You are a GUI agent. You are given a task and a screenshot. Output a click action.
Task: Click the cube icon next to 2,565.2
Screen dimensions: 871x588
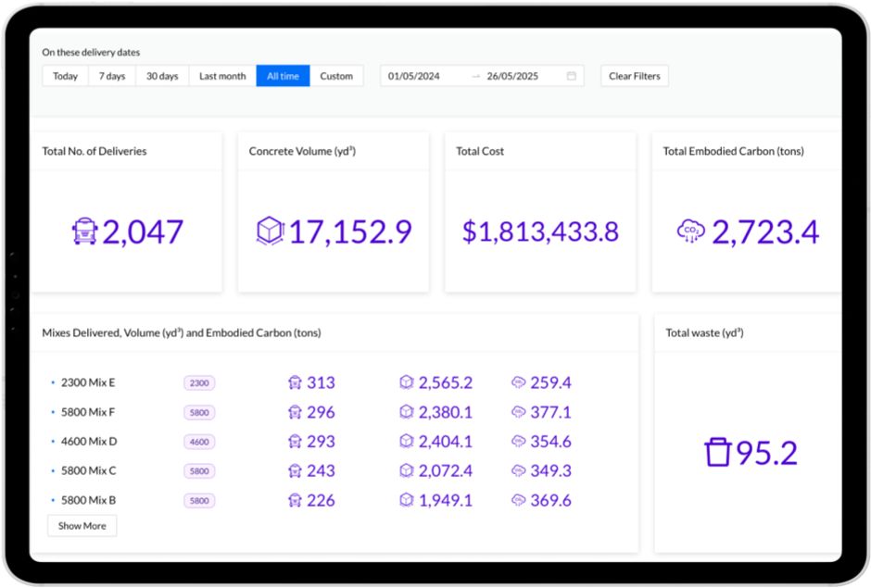click(x=407, y=382)
